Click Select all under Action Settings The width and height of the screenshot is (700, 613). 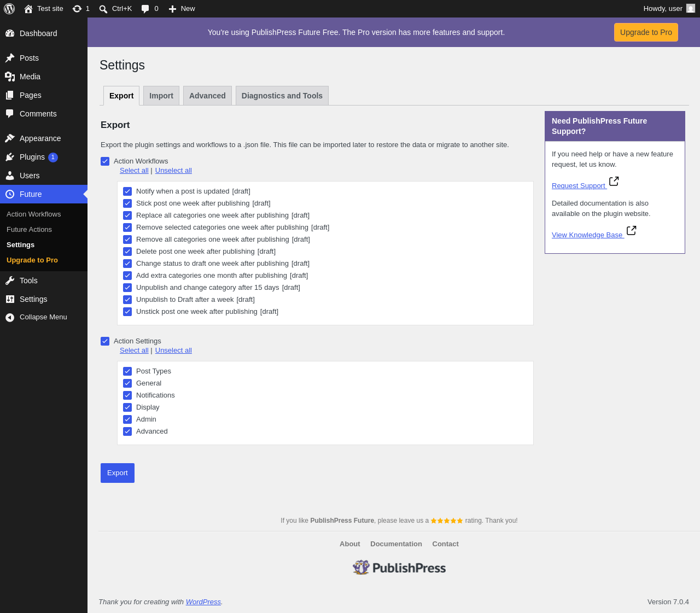coord(134,351)
